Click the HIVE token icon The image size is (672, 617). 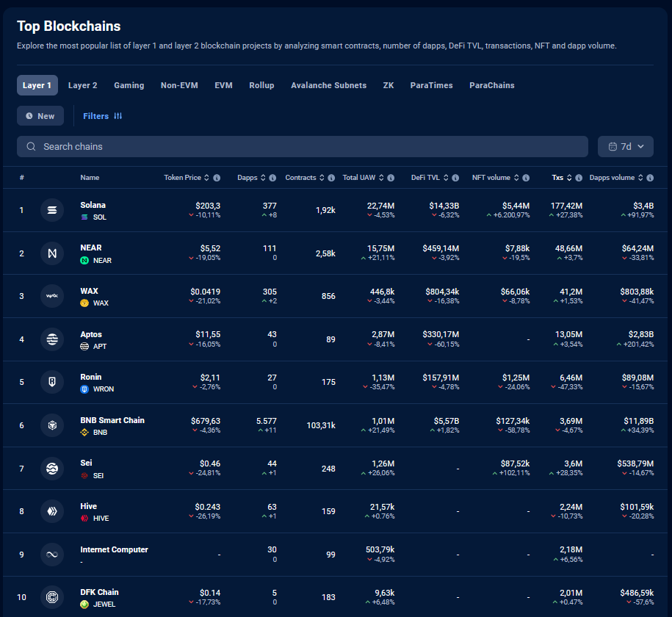84,519
